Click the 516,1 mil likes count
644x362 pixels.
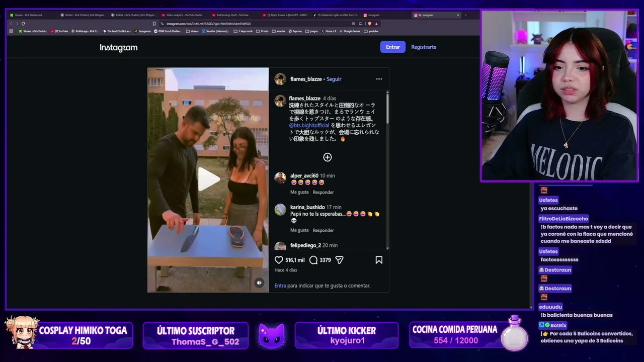click(295, 260)
